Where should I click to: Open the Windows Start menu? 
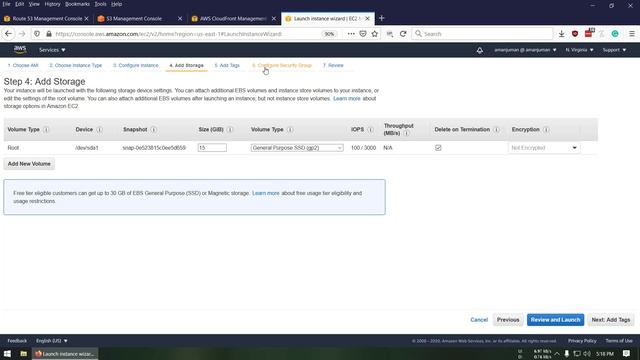7,353
